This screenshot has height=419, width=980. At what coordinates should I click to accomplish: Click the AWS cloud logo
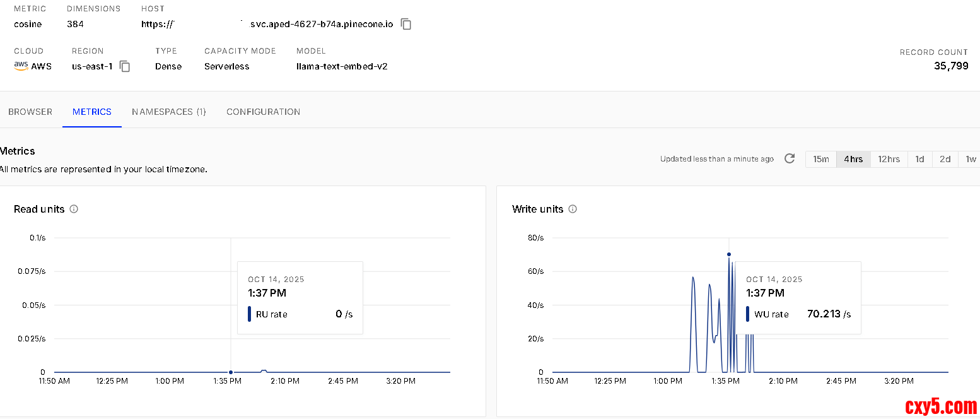click(x=21, y=66)
